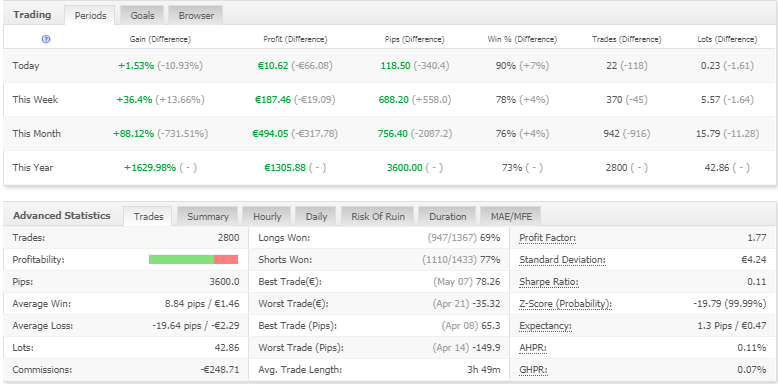Click the Sharpe Ratio label
Image resolution: width=778 pixels, height=384 pixels.
tap(549, 282)
